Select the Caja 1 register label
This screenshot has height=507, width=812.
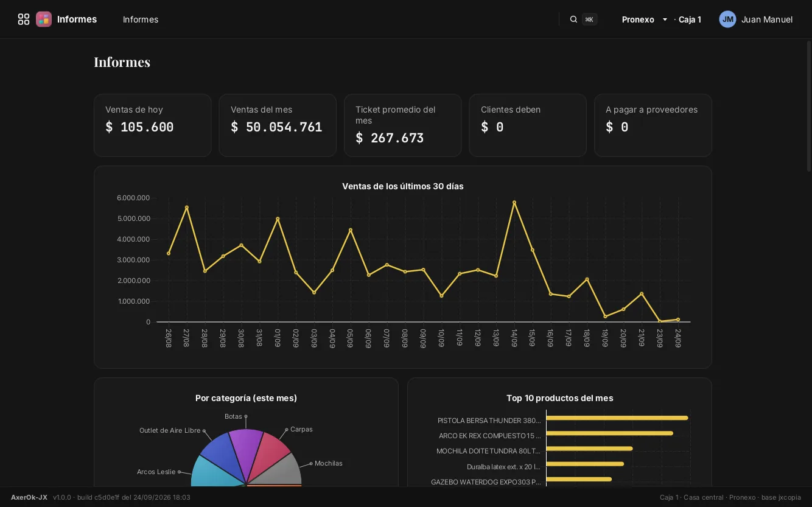690,19
